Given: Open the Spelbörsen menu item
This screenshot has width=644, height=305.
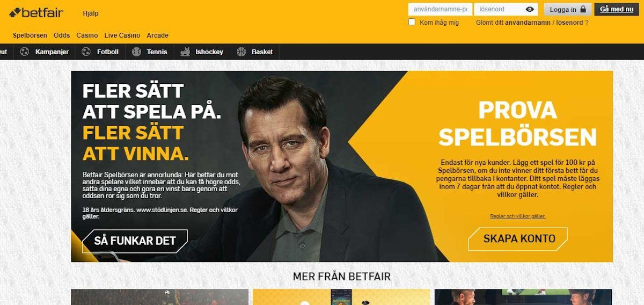Looking at the screenshot, I should click(30, 35).
